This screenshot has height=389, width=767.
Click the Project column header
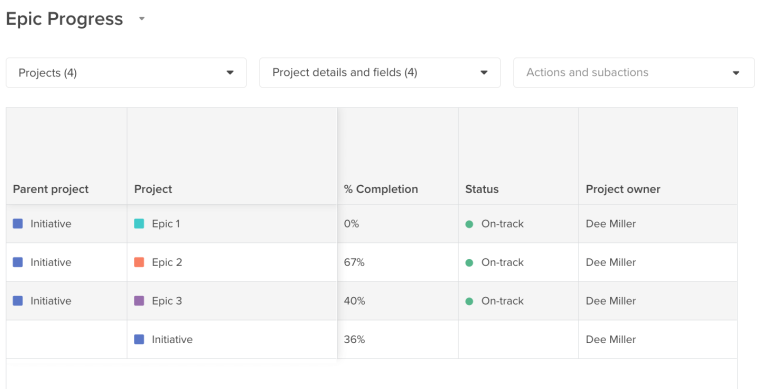[x=153, y=189]
